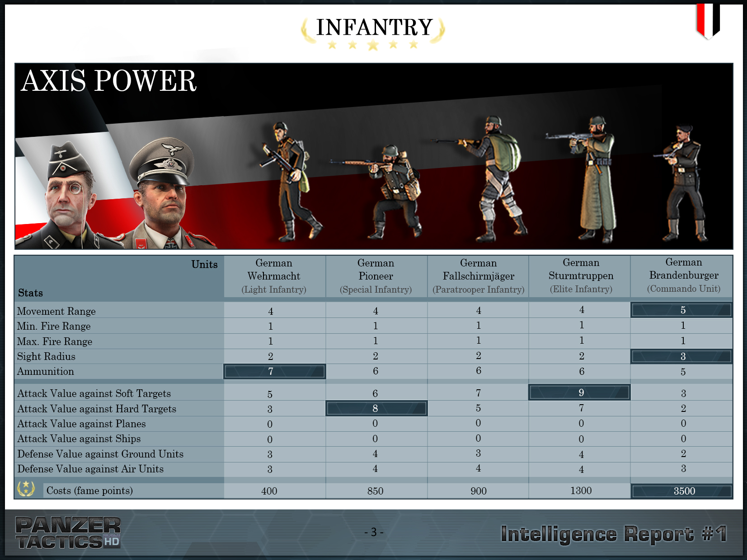Click Attack Value against Ships label
The image size is (747, 560).
coord(79,439)
